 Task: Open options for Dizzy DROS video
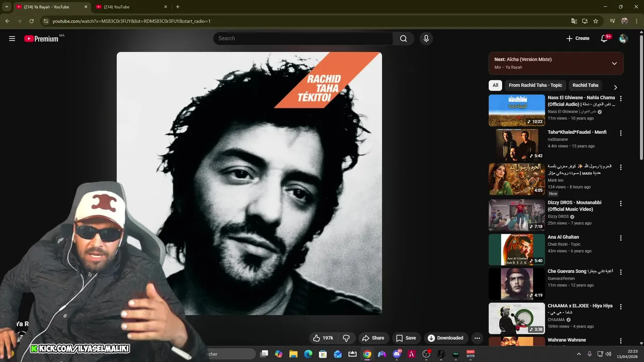click(x=620, y=204)
